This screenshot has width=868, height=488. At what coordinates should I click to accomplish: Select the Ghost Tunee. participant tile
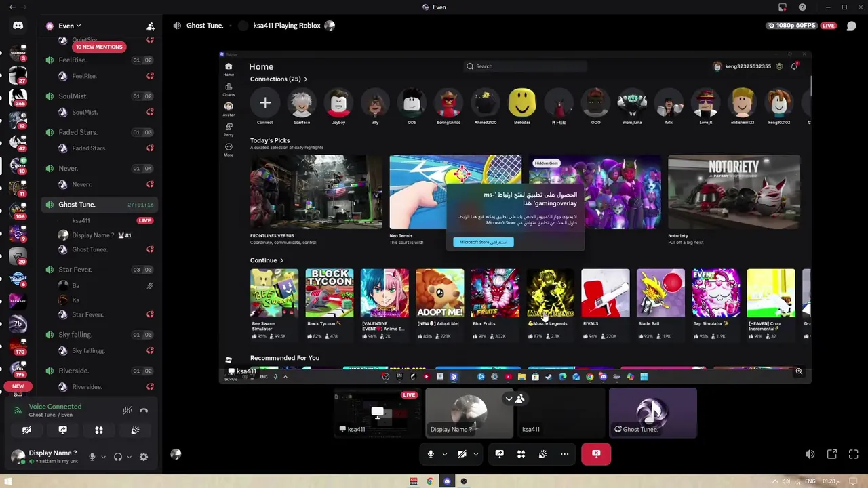[x=652, y=412]
